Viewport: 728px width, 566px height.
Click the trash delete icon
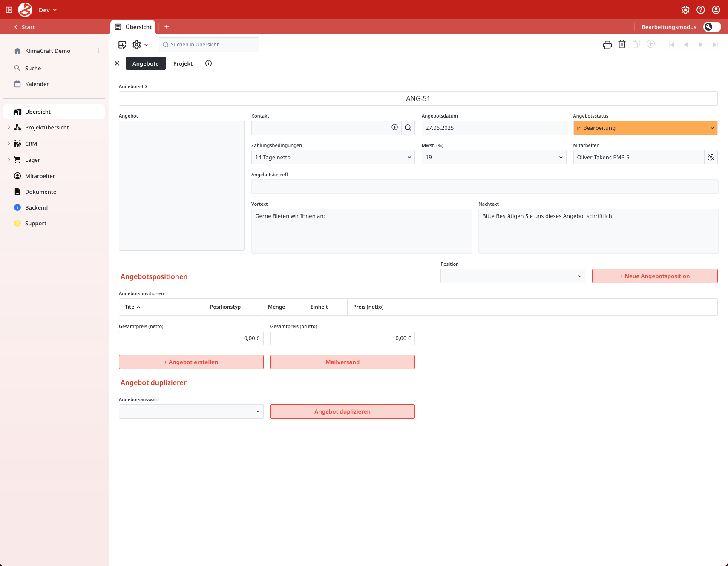(x=622, y=44)
